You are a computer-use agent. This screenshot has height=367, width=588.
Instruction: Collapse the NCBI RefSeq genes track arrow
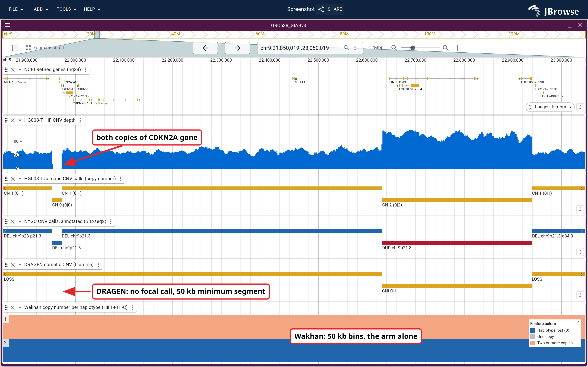pyautogui.click(x=20, y=70)
